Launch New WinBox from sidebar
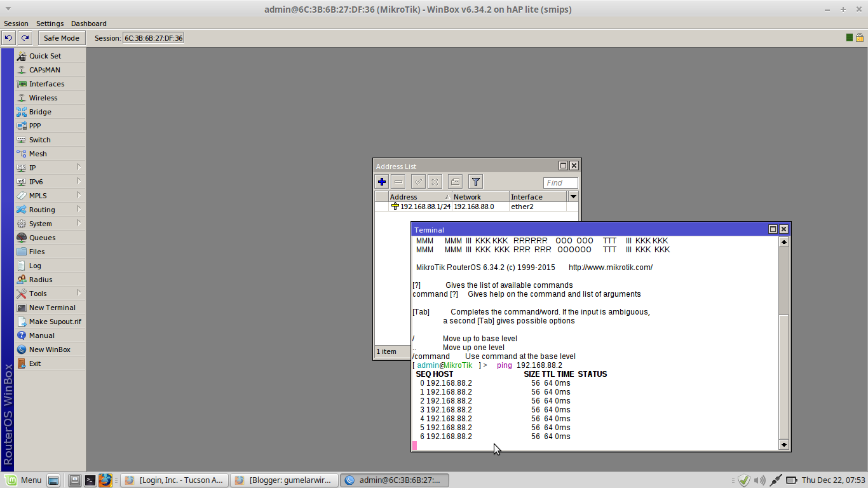 point(50,349)
